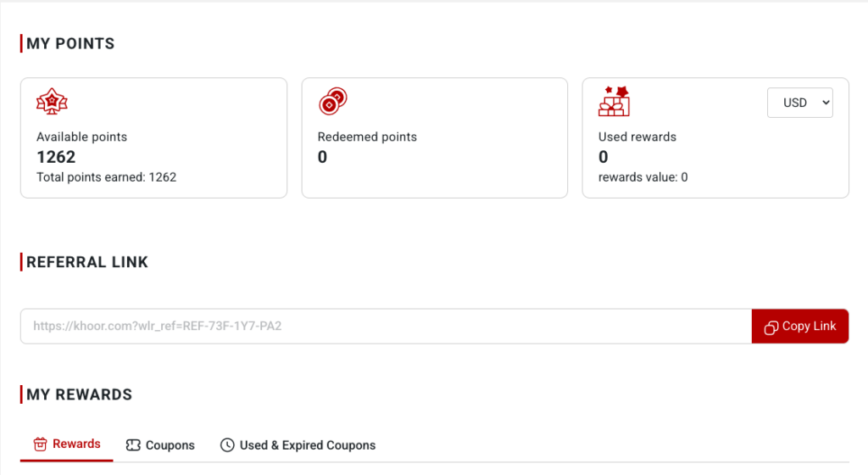Click the copy icon inside Copy Link button
This screenshot has height=475, width=868.
pyautogui.click(x=771, y=327)
